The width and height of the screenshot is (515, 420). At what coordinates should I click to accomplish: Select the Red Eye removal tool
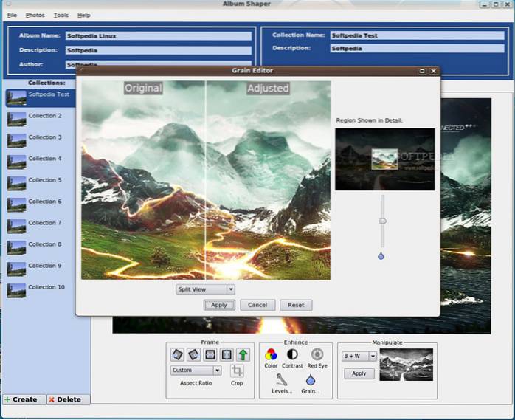click(x=317, y=354)
